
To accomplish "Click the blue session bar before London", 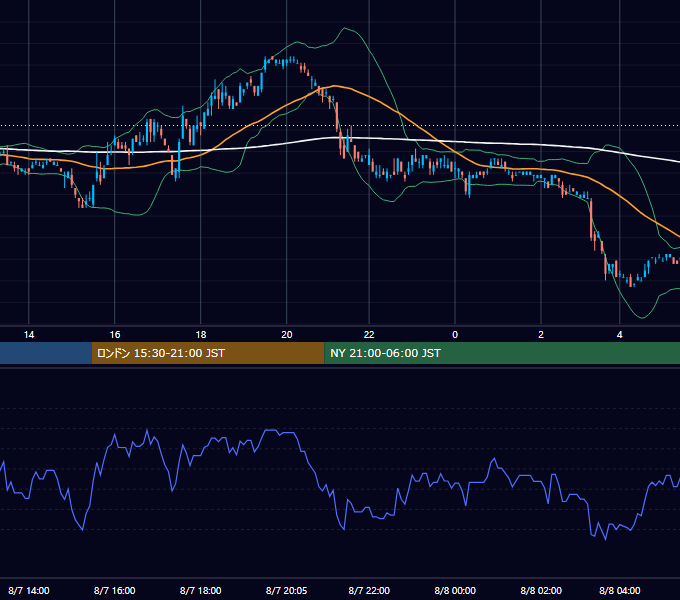I will (46, 353).
